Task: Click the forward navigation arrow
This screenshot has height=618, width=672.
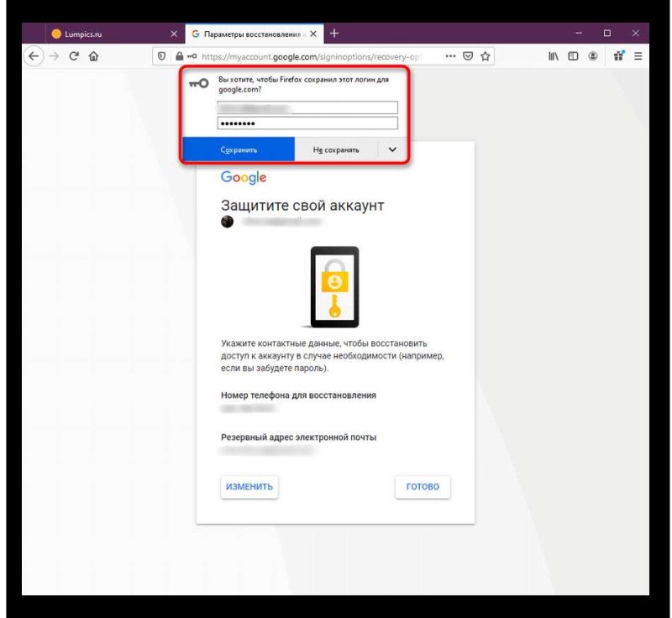Action: (x=54, y=56)
